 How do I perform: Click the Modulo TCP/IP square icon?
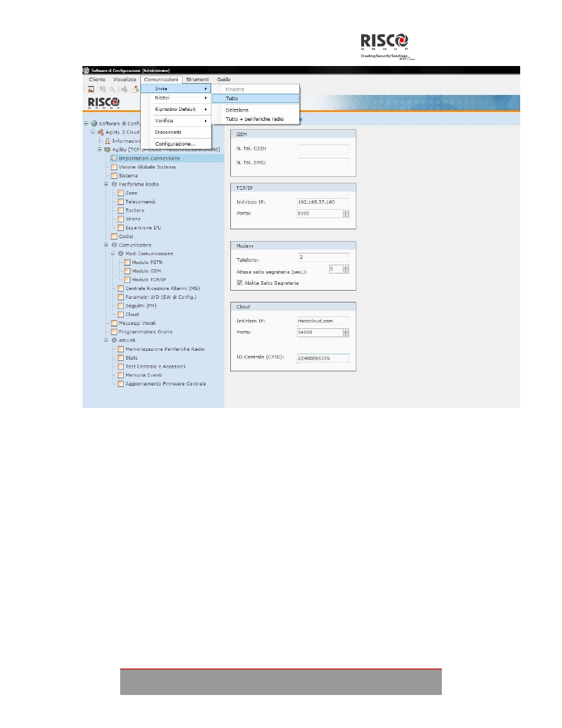[x=127, y=280]
